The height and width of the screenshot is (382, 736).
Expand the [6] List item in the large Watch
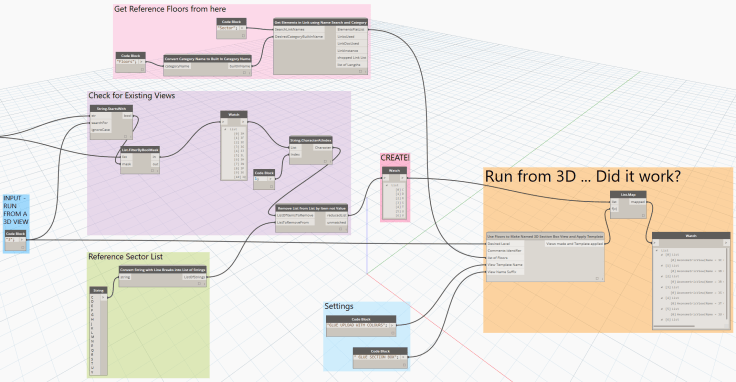pos(662,320)
